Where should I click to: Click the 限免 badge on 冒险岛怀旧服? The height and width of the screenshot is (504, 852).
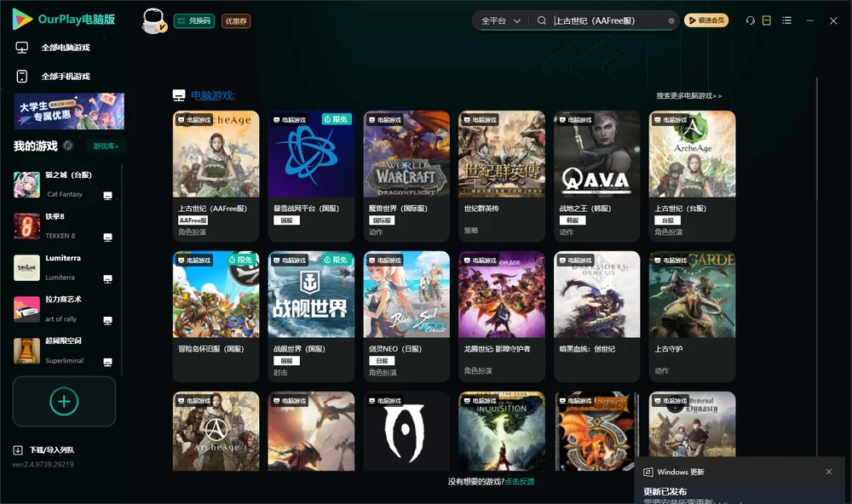pos(241,260)
